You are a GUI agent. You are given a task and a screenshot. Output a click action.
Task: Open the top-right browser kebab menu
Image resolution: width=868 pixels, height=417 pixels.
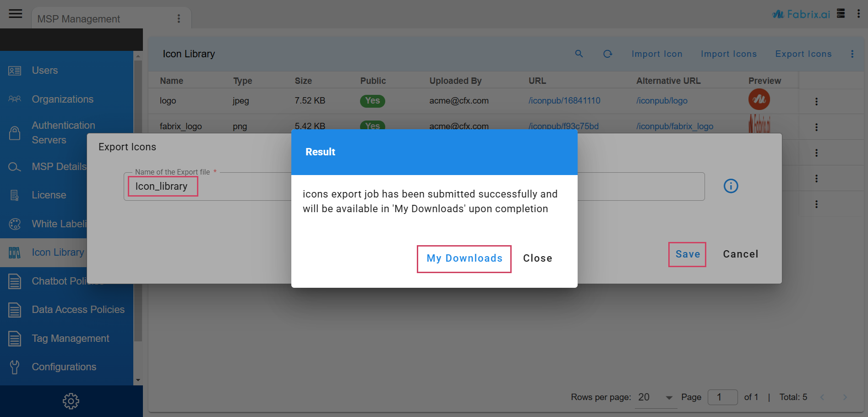point(858,14)
